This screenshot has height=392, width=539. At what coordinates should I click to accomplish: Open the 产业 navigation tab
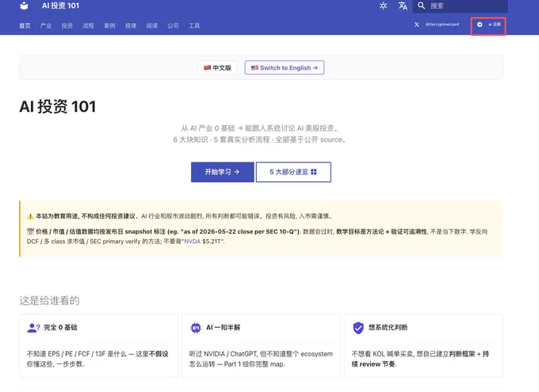46,26
